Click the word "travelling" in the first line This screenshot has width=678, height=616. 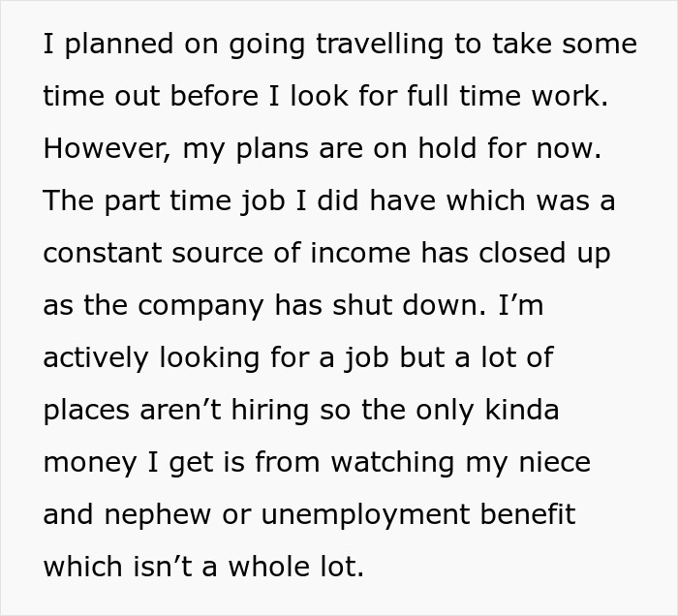pyautogui.click(x=348, y=45)
